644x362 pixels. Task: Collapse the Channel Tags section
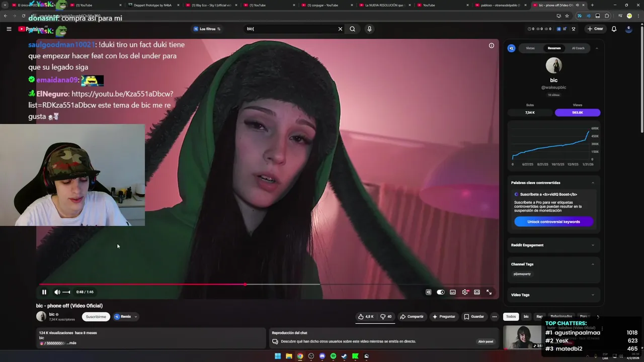coord(593,264)
